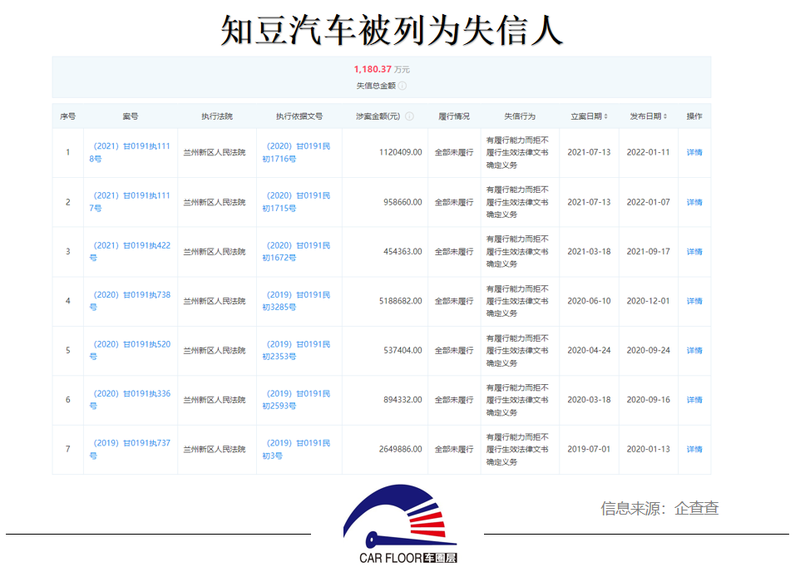The width and height of the screenshot is (800, 567).
Task: Open case (2020)甘0191执738号
Action: 130,301
